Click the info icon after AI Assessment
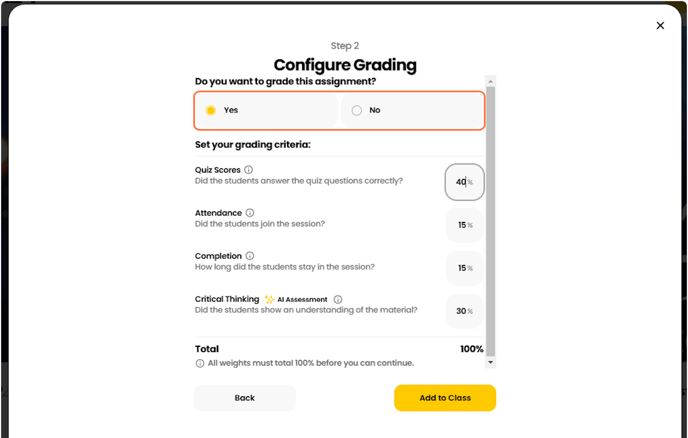This screenshot has height=438, width=688. (x=338, y=299)
